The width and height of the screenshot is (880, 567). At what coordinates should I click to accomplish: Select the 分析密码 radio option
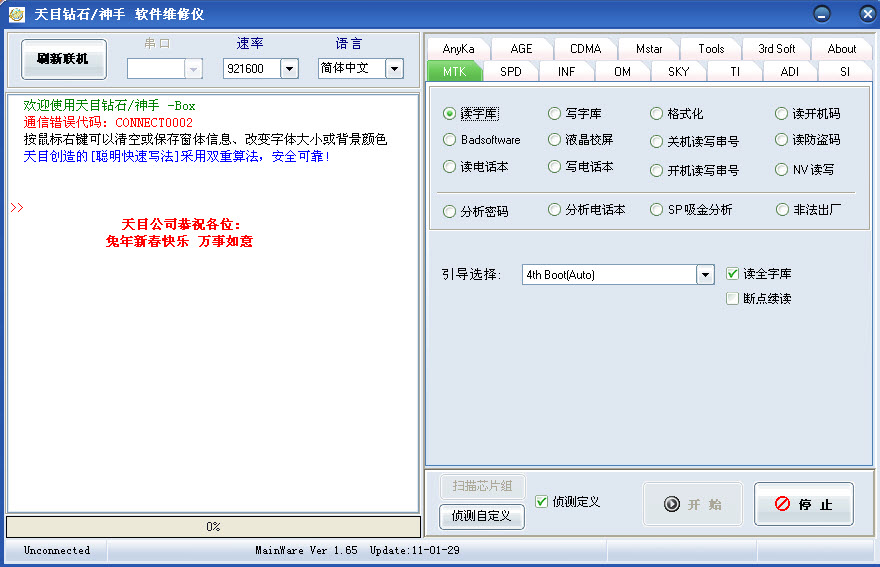click(475, 211)
